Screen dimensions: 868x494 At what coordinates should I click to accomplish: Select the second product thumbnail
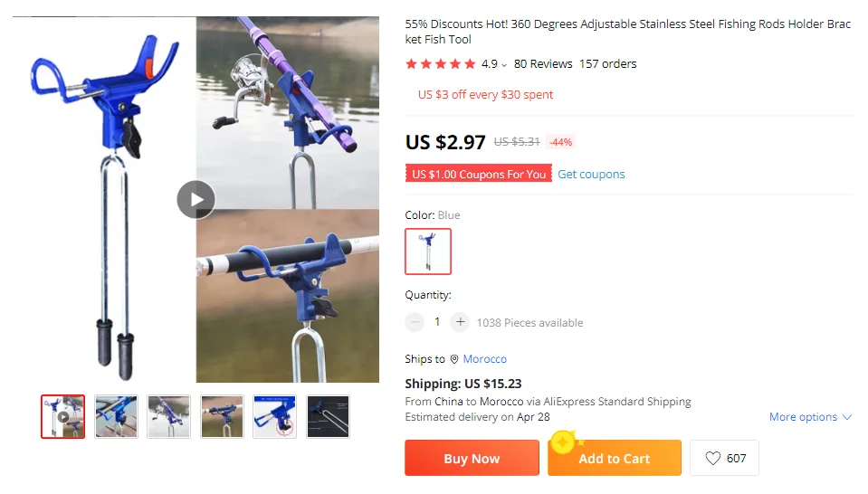(x=116, y=416)
